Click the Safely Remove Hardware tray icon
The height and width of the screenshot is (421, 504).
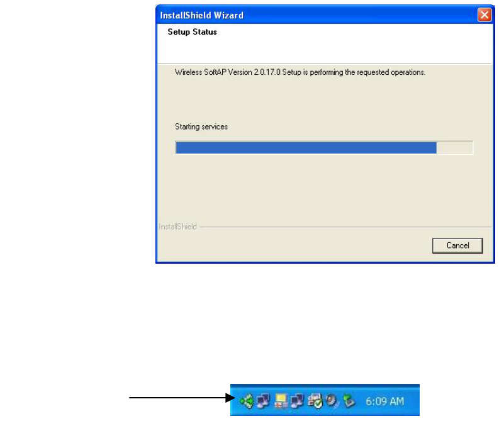pyautogui.click(x=349, y=401)
